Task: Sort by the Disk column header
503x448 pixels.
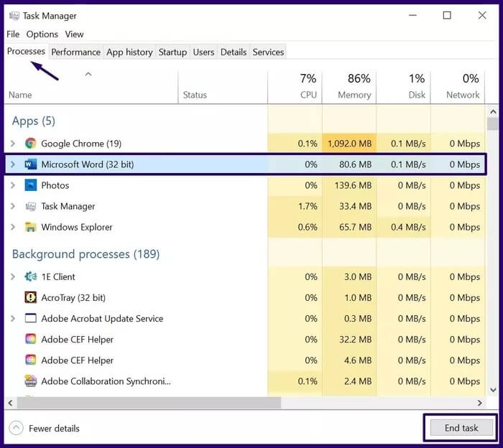Action: [x=403, y=87]
